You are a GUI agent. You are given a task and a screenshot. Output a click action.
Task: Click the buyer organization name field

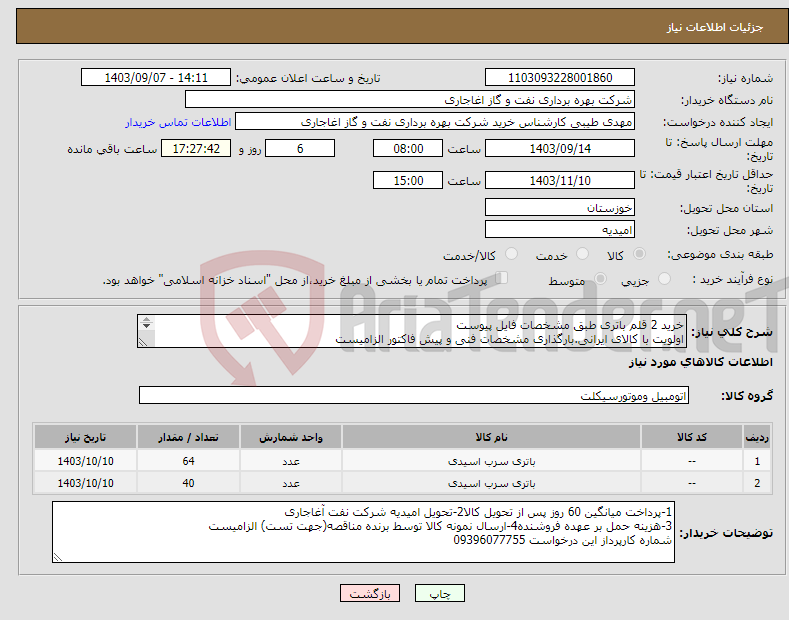click(x=410, y=100)
